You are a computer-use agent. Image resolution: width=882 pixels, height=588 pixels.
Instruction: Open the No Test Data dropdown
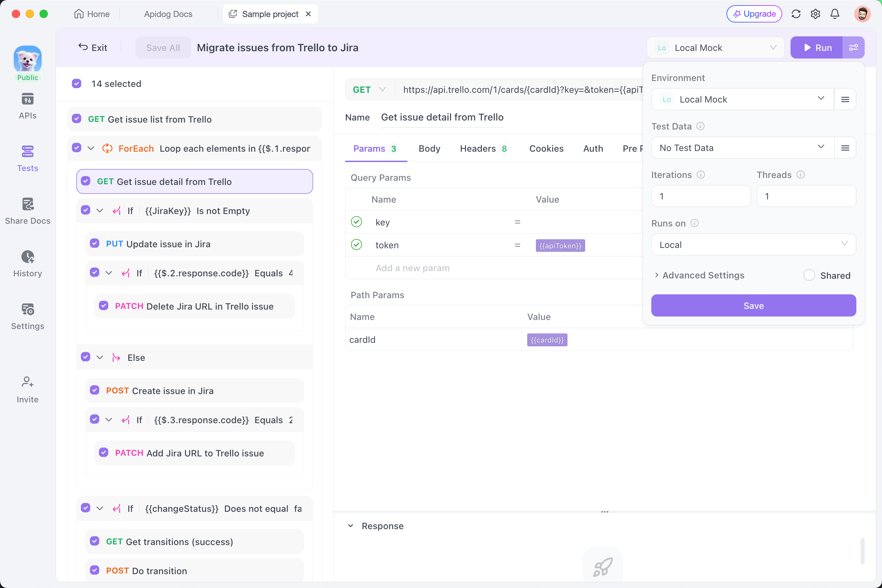coord(742,148)
